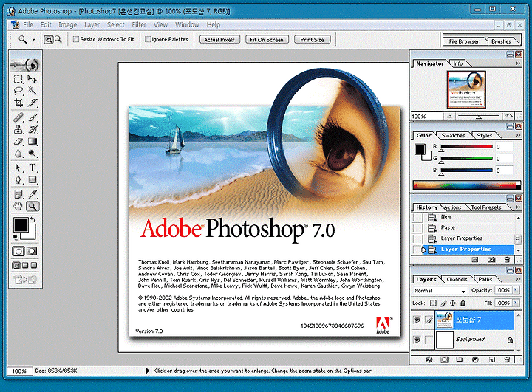Image resolution: width=532 pixels, height=392 pixels.
Task: Select the Zoom tool in toolbox
Action: click(33, 206)
